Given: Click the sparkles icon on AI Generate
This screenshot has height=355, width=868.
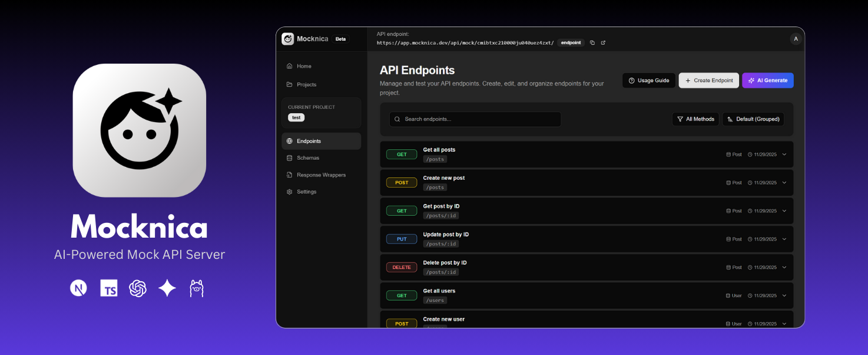Looking at the screenshot, I should coord(751,80).
